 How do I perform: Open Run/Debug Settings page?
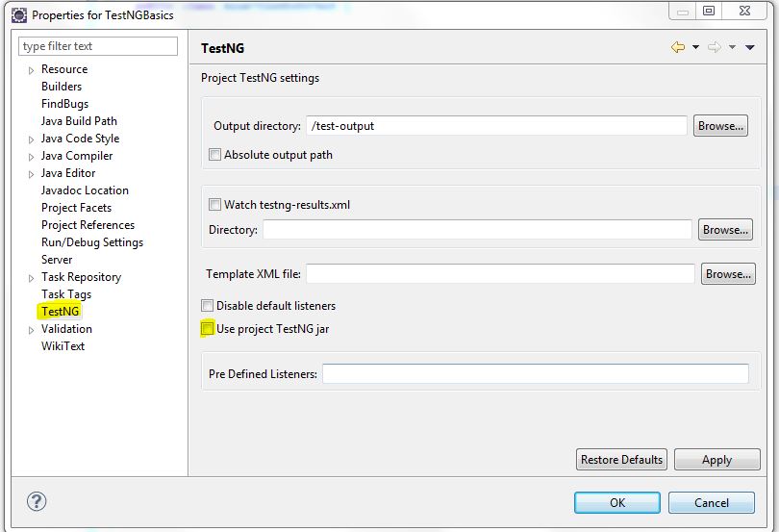point(92,242)
